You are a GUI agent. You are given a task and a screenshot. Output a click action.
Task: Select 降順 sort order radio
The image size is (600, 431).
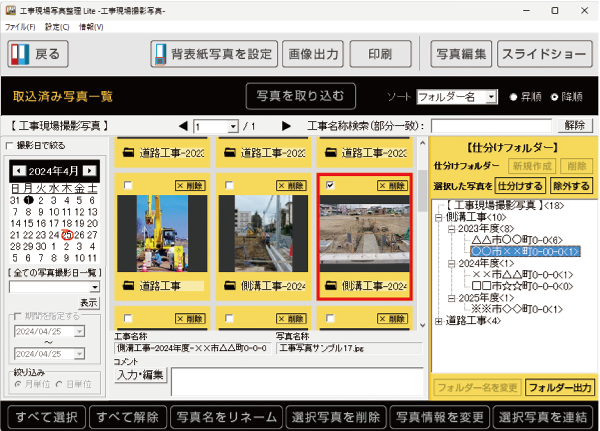[554, 97]
